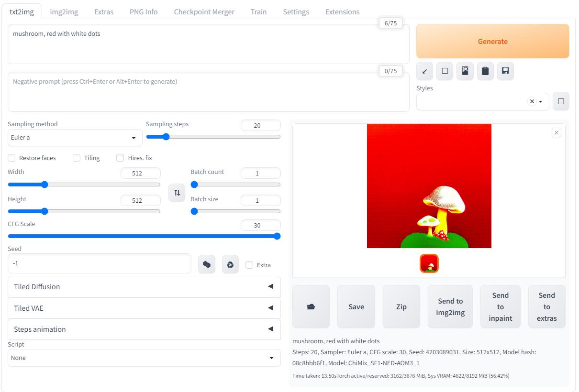579x392 pixels.
Task: Click the generated mushroom image preview
Action: [429, 186]
